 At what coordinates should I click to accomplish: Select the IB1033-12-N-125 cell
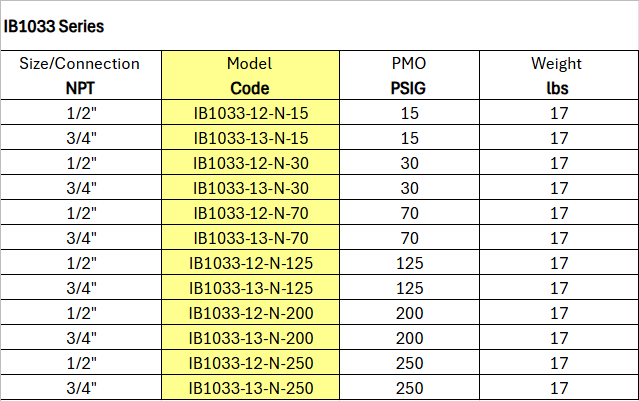point(250,263)
